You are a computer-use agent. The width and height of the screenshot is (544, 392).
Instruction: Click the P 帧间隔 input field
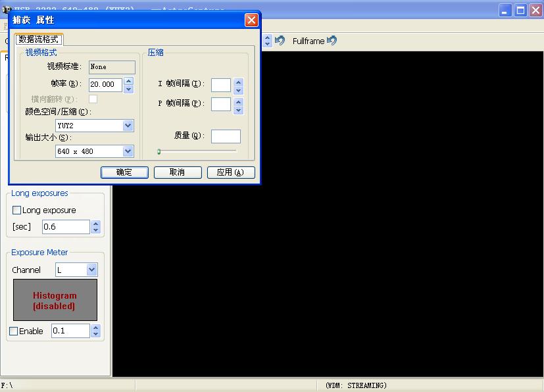click(221, 104)
